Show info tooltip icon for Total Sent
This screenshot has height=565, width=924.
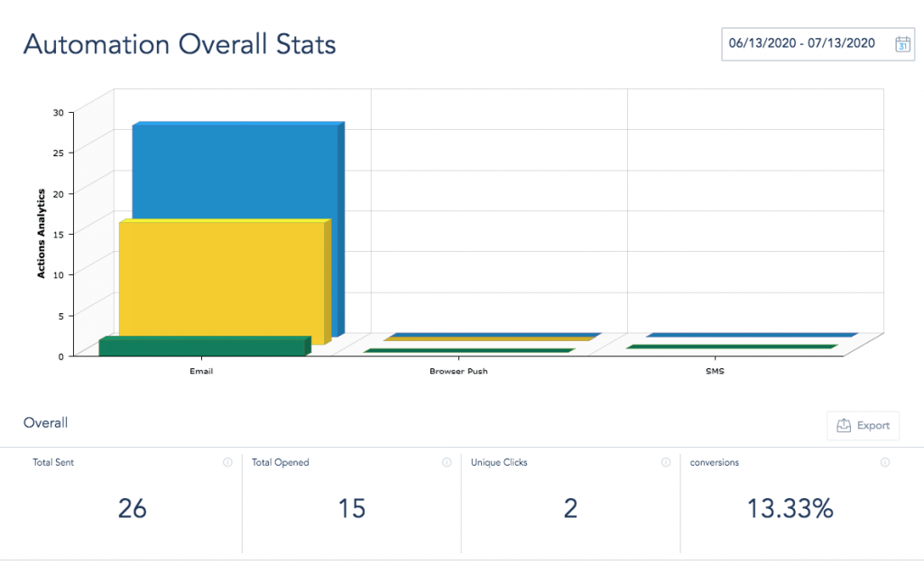pyautogui.click(x=227, y=462)
